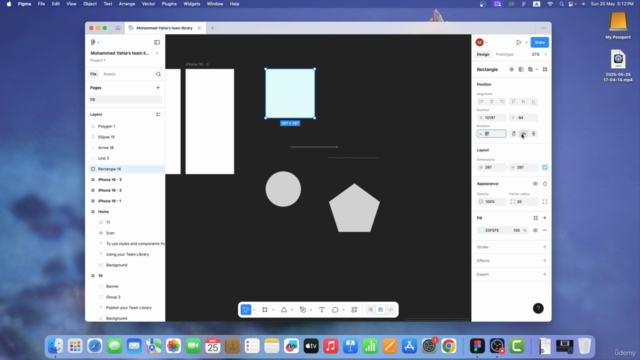Select the Polygon 1 layer
Screen dimensions: 640x360
pyautogui.click(x=127, y=127)
